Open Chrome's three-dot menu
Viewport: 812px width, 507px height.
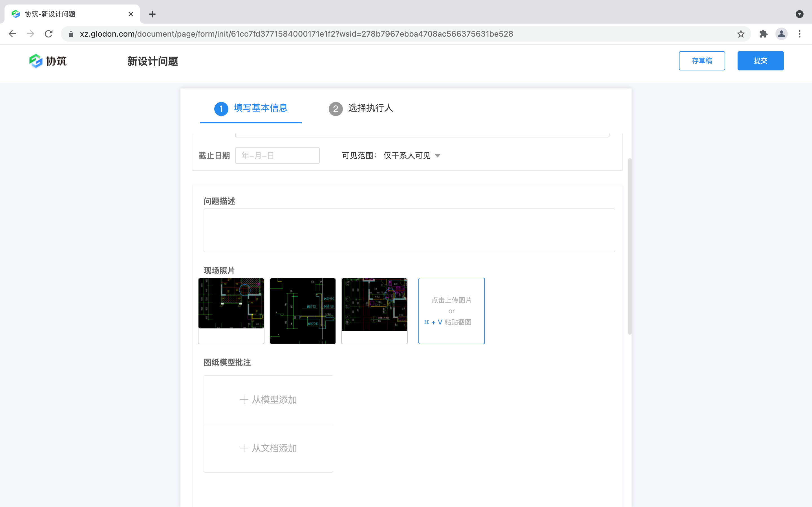[800, 34]
